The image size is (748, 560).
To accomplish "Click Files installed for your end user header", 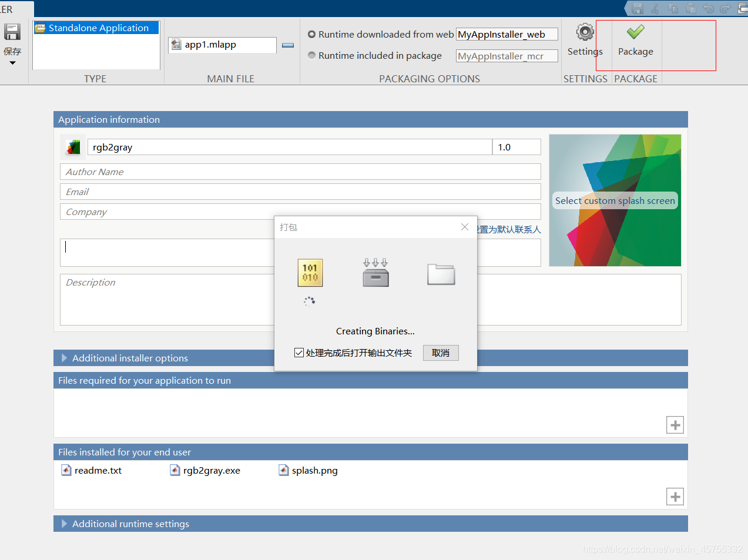I will (x=370, y=452).
